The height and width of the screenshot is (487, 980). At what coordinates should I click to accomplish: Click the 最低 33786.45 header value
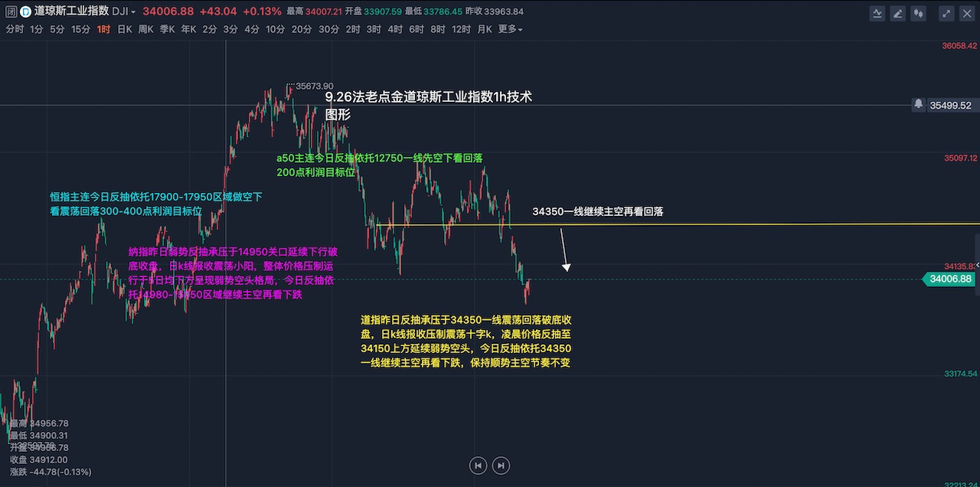[435, 11]
